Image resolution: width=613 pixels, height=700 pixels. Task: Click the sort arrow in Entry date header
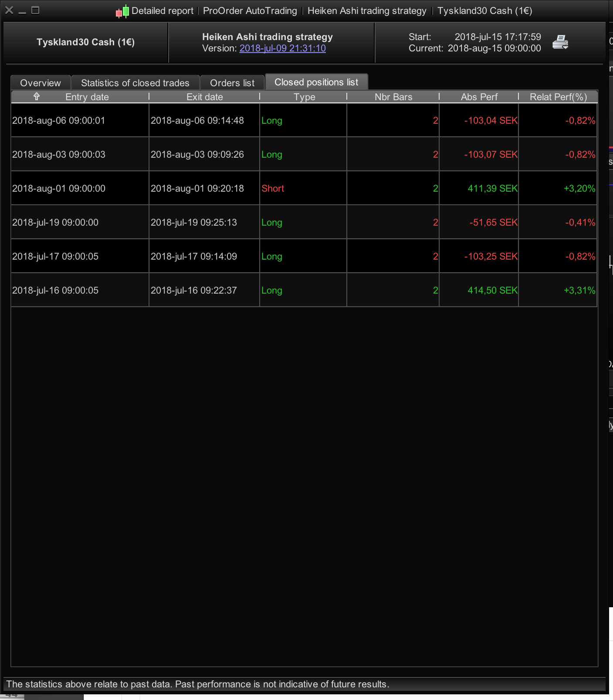point(37,96)
